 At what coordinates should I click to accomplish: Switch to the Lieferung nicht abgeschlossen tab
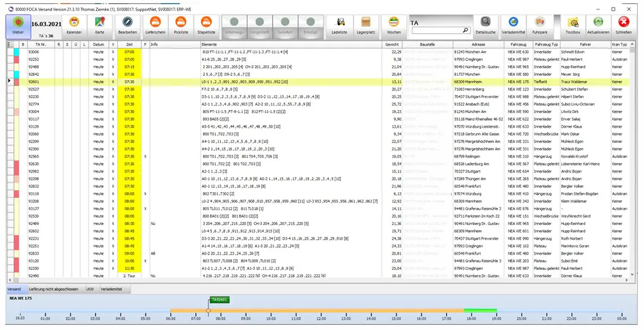[x=54, y=288]
